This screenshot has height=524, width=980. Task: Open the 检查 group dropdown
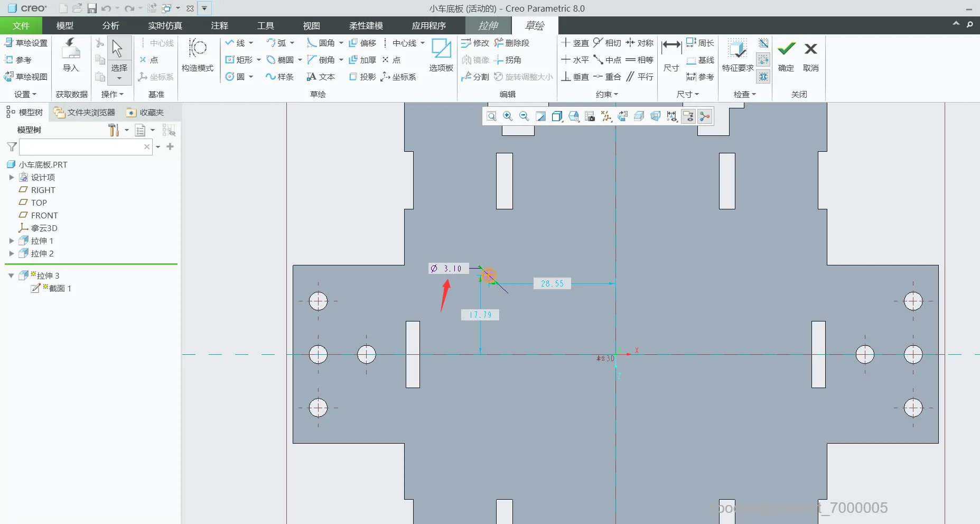coord(745,94)
